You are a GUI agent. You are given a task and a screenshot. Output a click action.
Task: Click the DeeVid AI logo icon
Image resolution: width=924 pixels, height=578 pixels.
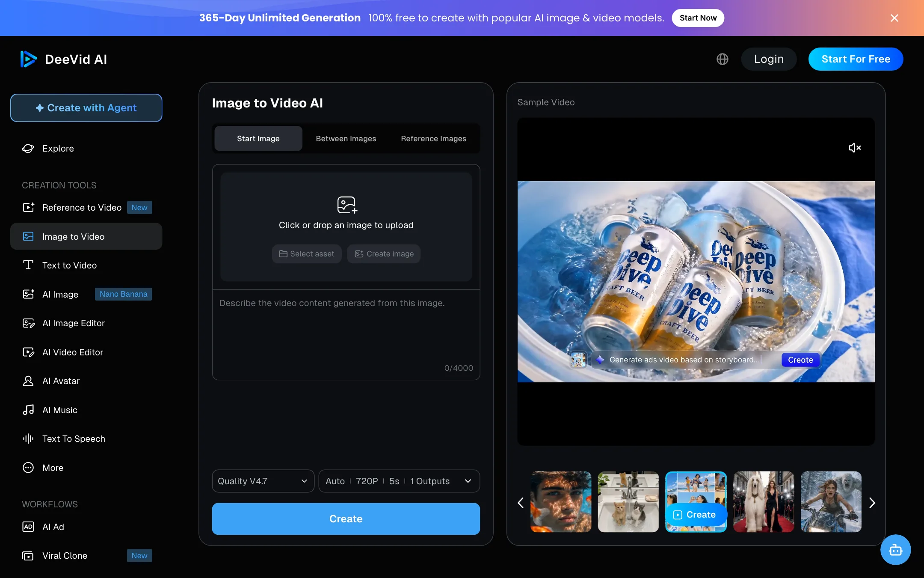coord(28,59)
